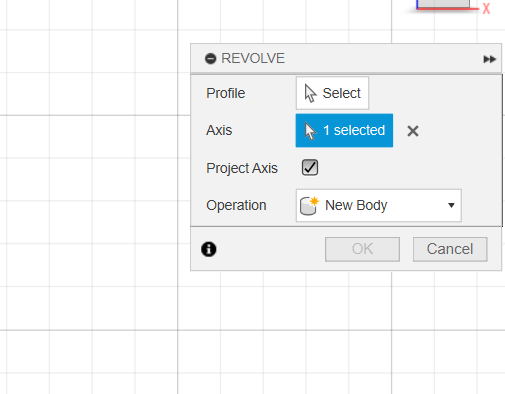Click the Operation label text
This screenshot has width=505, height=394.
coord(236,205)
